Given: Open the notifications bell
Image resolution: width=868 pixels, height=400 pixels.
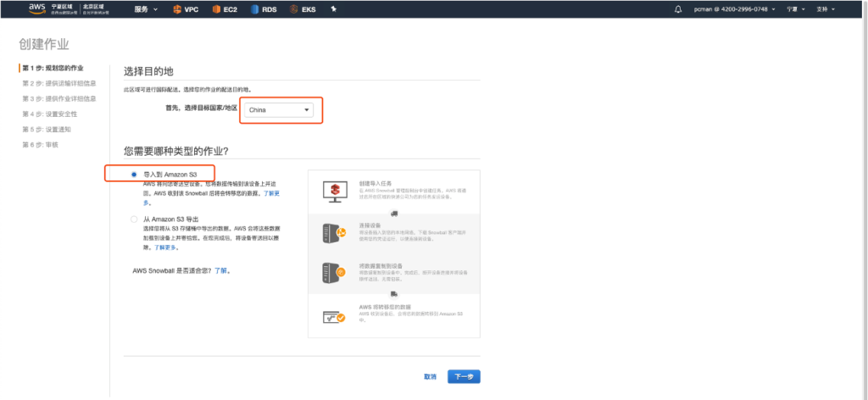Looking at the screenshot, I should click(677, 9).
